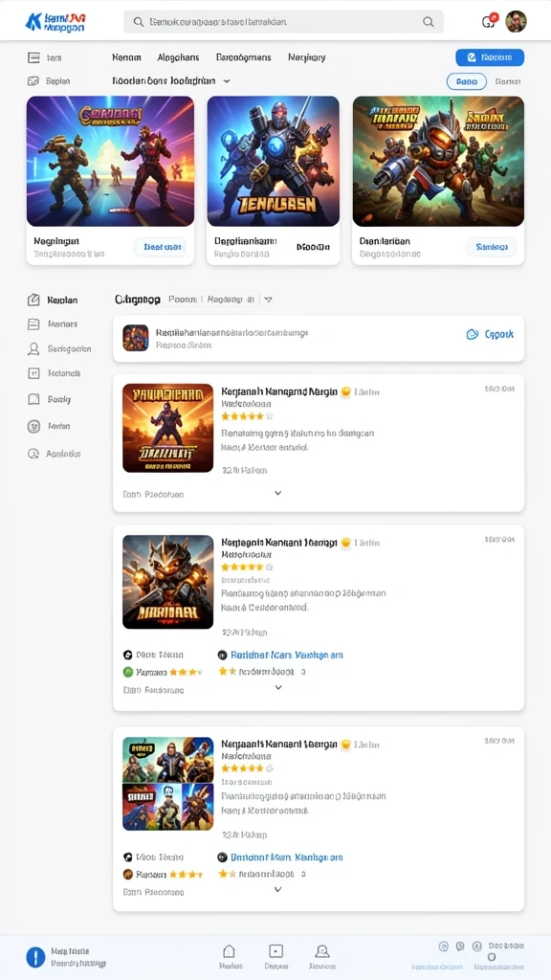This screenshot has height=980, width=551.
Task: Click the blue circular icon beside the banner link
Action: pos(473,334)
